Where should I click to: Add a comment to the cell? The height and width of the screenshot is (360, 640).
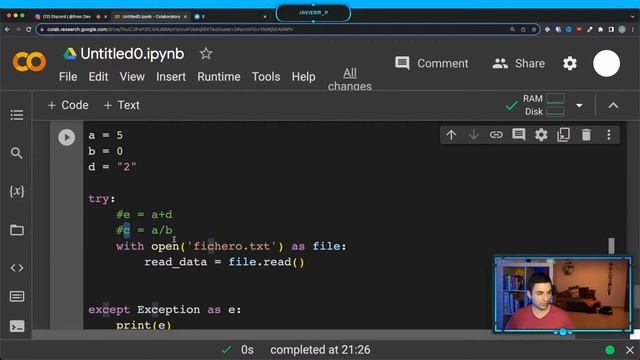518,134
